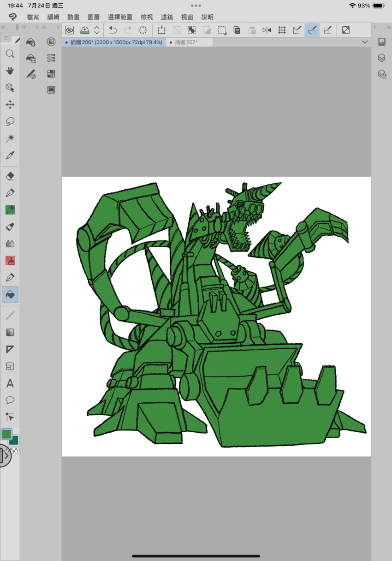Open the 選擇範圍 (Select) menu
The width and height of the screenshot is (392, 561).
(x=120, y=17)
